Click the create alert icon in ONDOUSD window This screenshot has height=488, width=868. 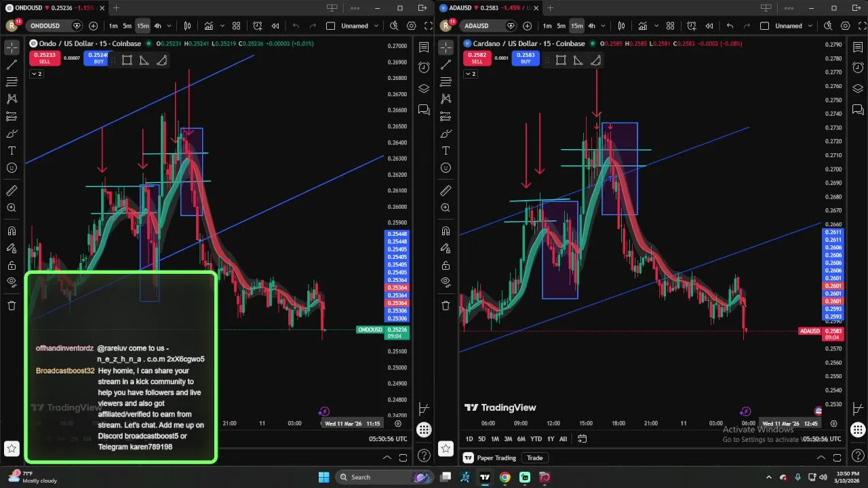258,26
